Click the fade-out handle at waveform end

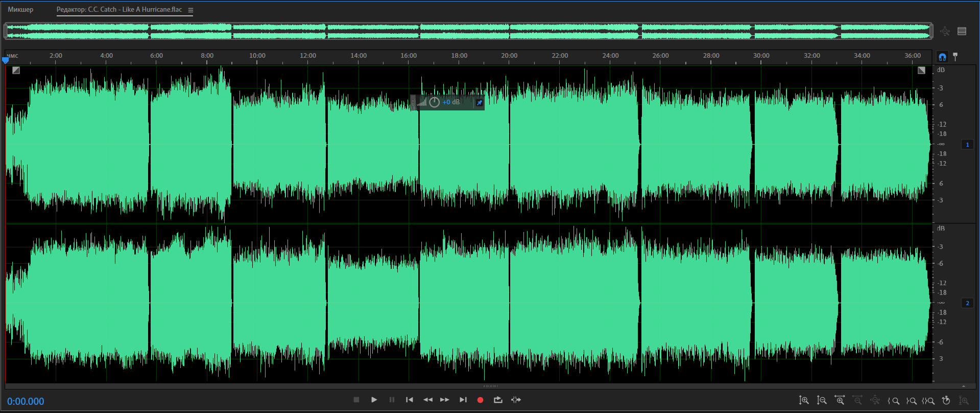[x=921, y=70]
